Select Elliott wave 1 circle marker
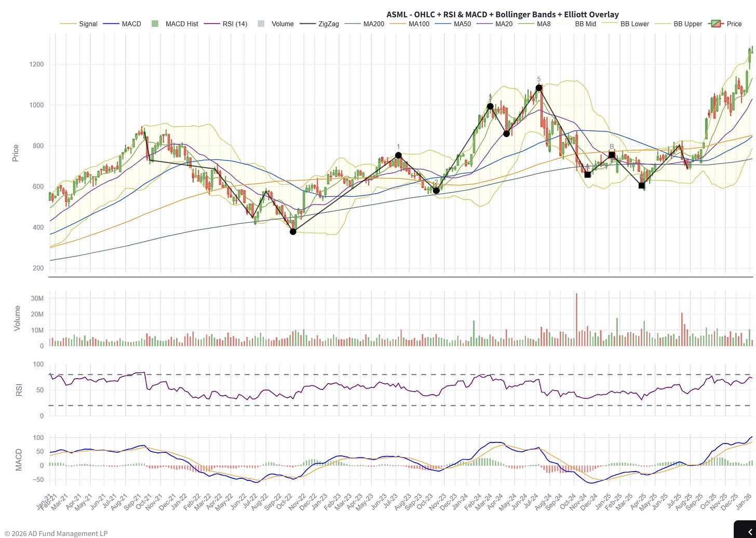Image resolution: width=756 pixels, height=538 pixels. [398, 155]
